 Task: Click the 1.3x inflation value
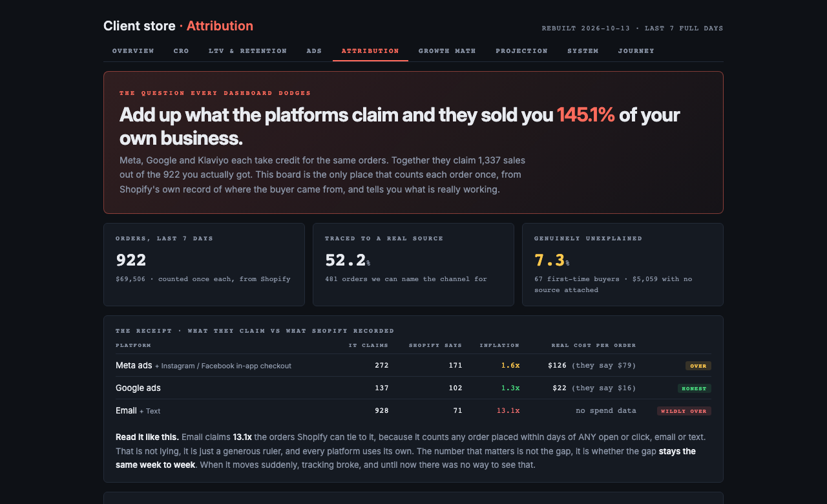coord(510,388)
